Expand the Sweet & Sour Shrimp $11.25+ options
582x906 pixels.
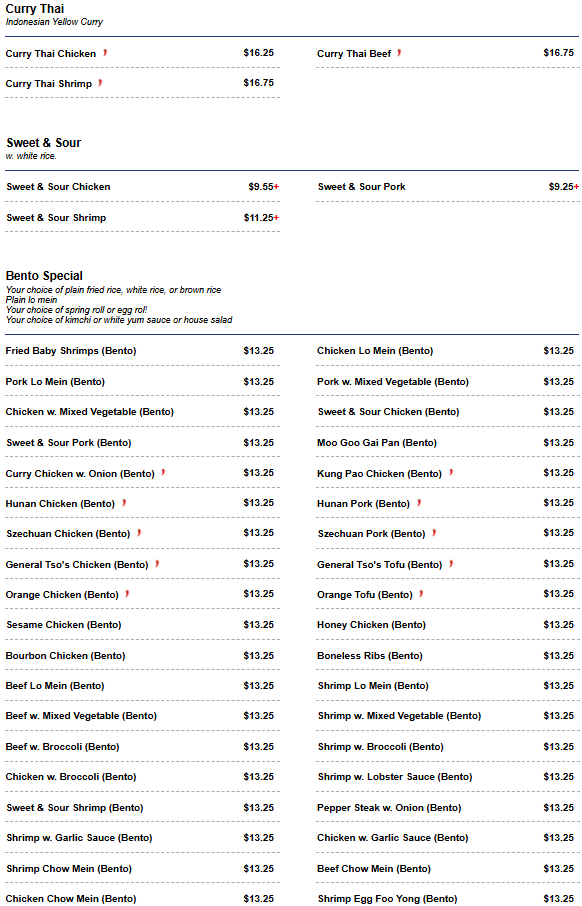pyautogui.click(x=277, y=218)
